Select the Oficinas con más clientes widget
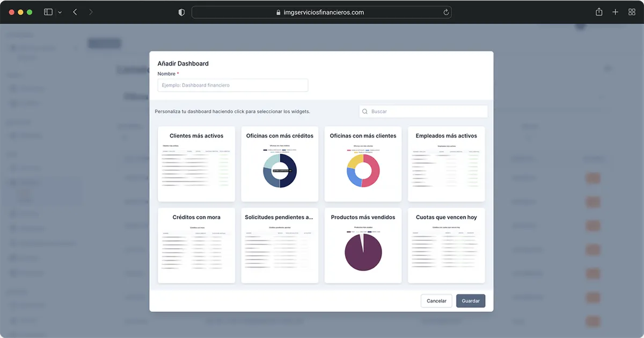 pos(363,164)
